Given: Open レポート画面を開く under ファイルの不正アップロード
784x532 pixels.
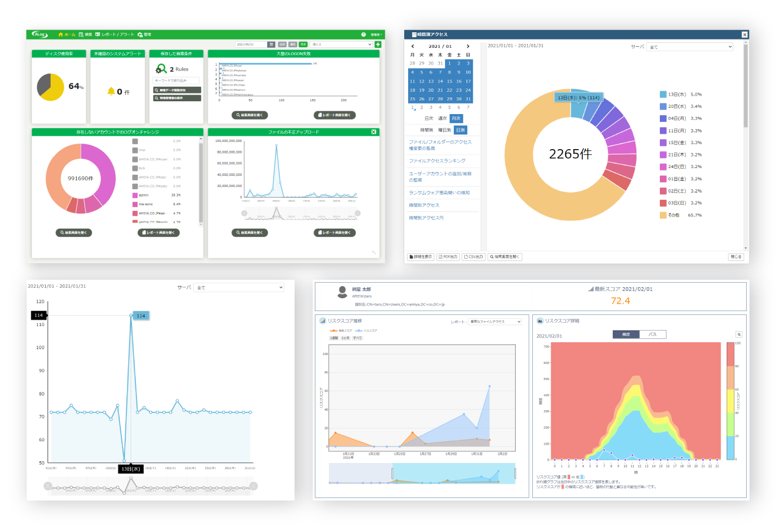Looking at the screenshot, I should point(335,233).
